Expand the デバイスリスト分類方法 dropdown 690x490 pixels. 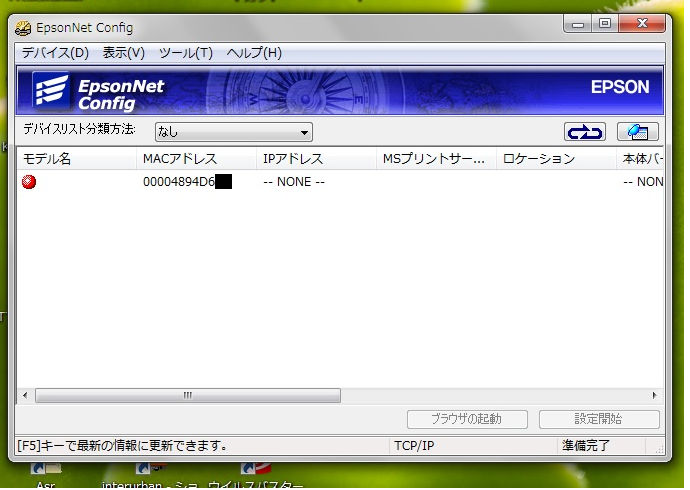click(x=235, y=133)
